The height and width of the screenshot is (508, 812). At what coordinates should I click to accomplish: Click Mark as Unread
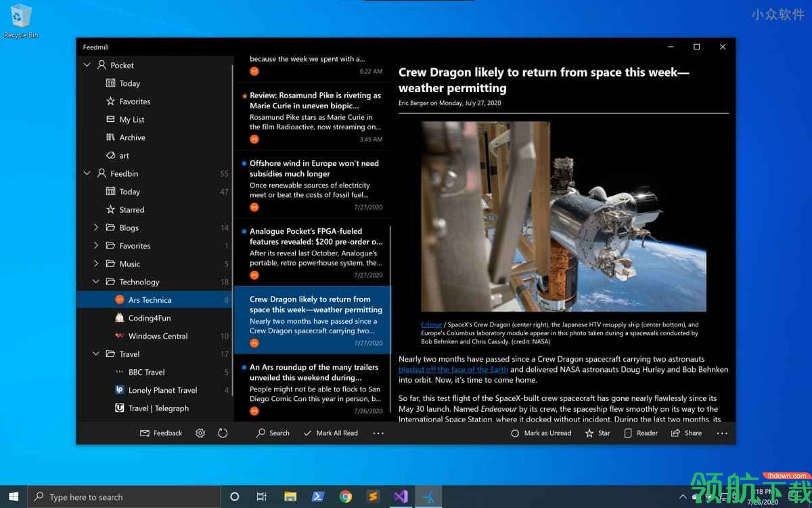pyautogui.click(x=541, y=433)
